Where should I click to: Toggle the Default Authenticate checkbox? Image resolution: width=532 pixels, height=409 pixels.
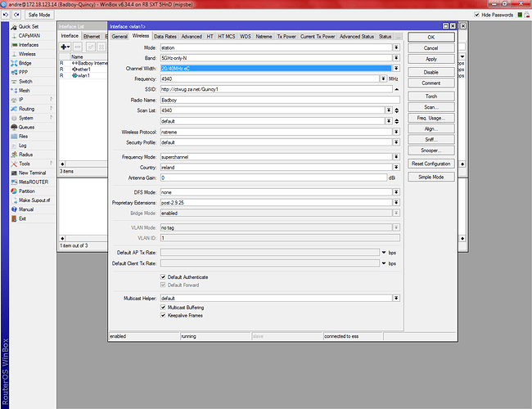coord(163,276)
